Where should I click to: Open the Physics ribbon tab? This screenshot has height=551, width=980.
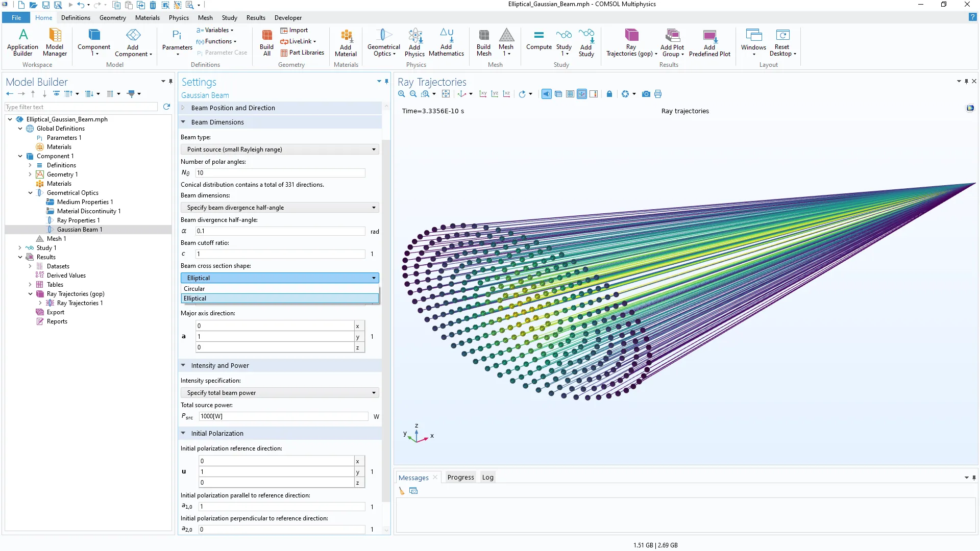click(x=178, y=18)
